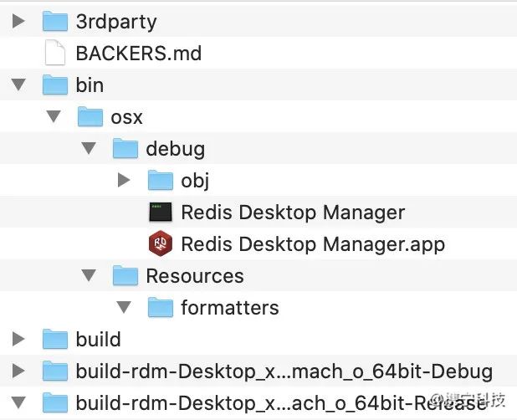
Task: Select the obj folder name
Action: (195, 181)
